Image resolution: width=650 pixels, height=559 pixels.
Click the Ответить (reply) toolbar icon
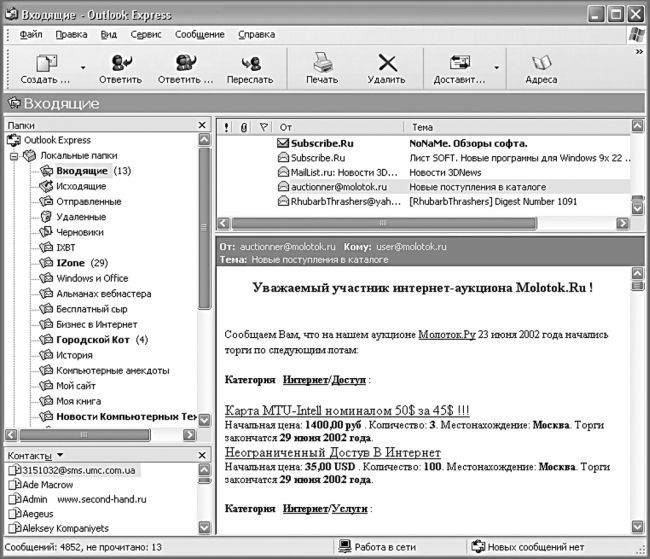pyautogui.click(x=120, y=64)
